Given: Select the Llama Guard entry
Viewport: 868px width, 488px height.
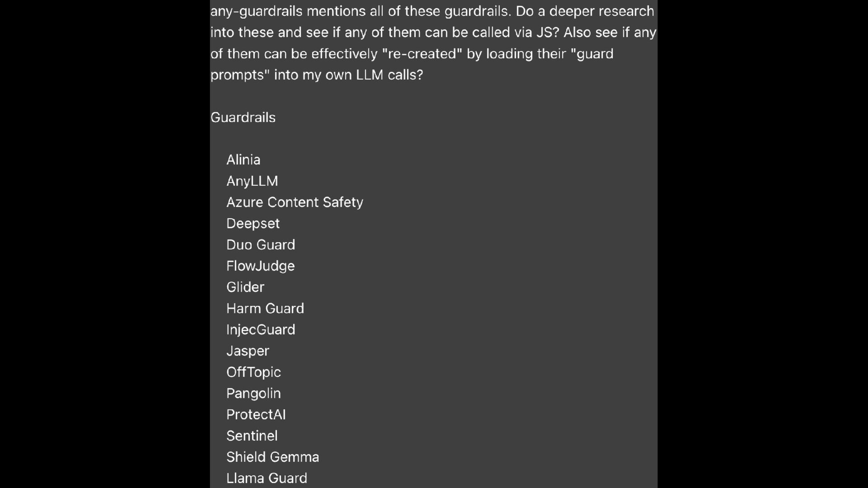Looking at the screenshot, I should pyautogui.click(x=266, y=478).
